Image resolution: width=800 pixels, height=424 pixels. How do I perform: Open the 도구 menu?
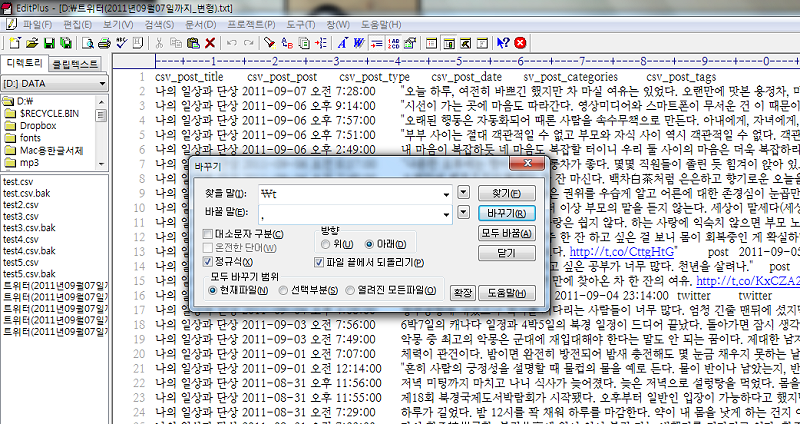[x=301, y=24]
